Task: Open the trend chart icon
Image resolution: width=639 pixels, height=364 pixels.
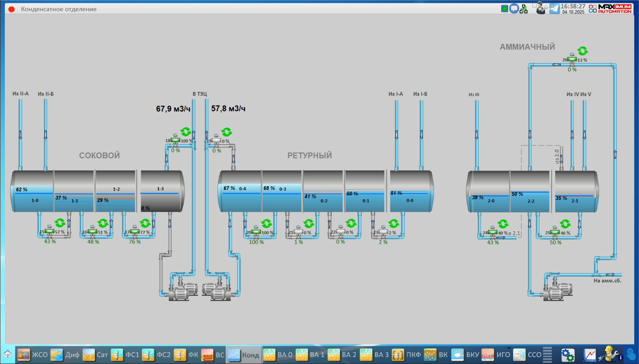Action: coord(590,355)
